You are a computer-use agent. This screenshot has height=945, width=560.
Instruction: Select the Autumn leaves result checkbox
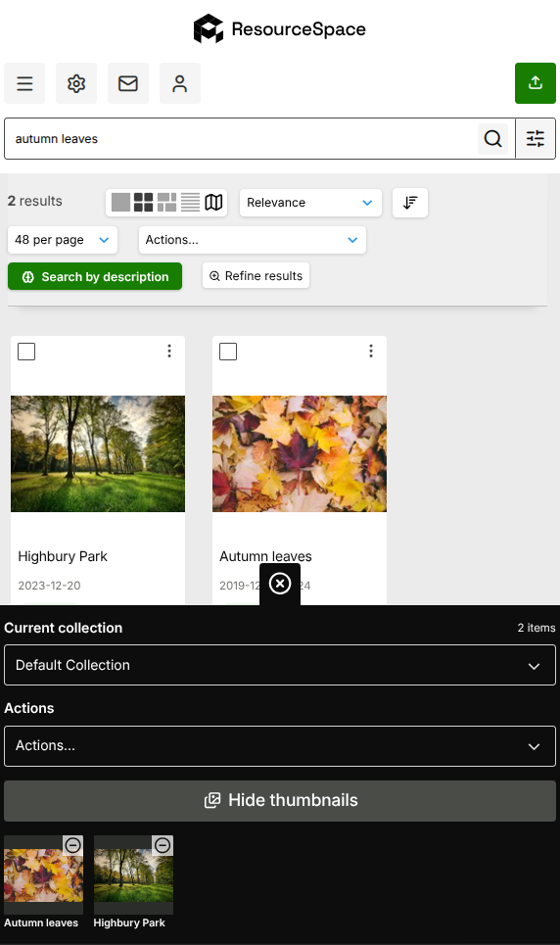228,352
